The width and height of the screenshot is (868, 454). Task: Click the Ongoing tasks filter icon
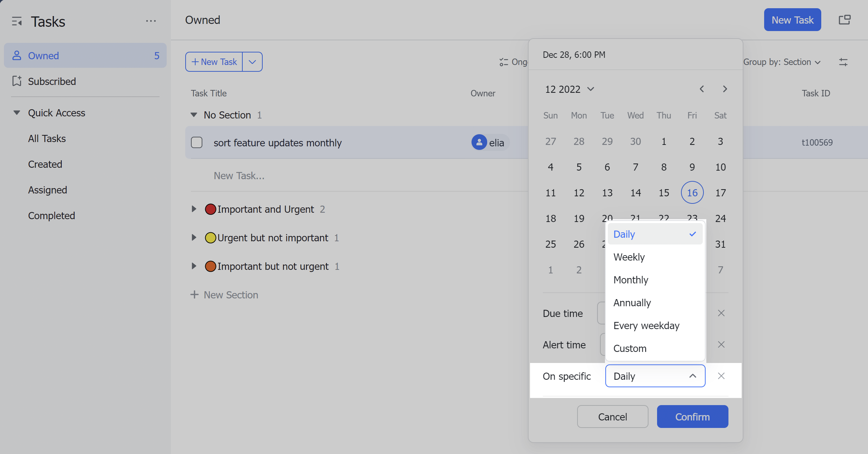pos(504,62)
